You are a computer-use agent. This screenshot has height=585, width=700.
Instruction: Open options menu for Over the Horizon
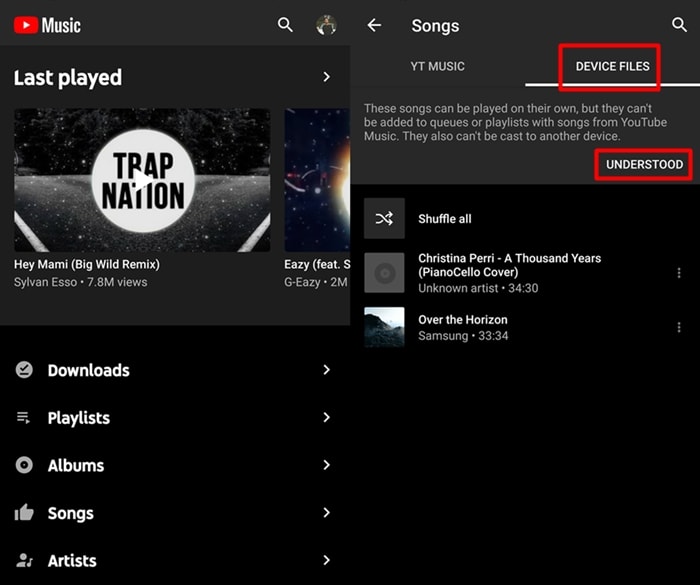[x=679, y=327]
